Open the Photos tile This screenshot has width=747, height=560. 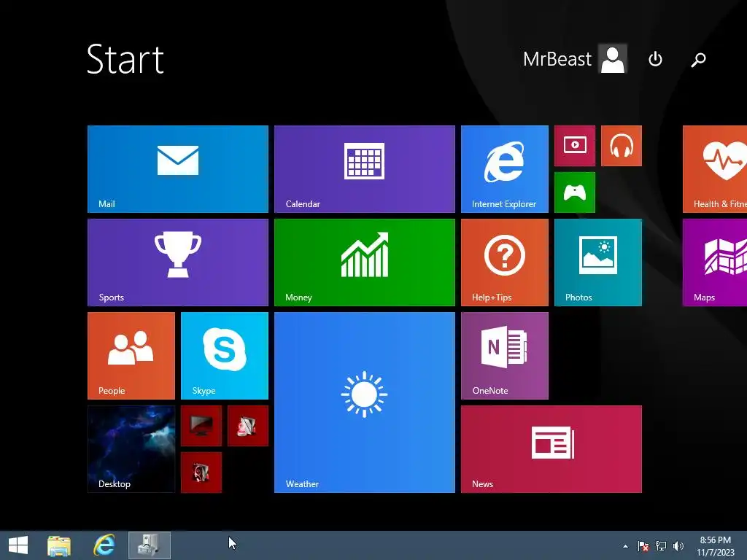pos(598,262)
